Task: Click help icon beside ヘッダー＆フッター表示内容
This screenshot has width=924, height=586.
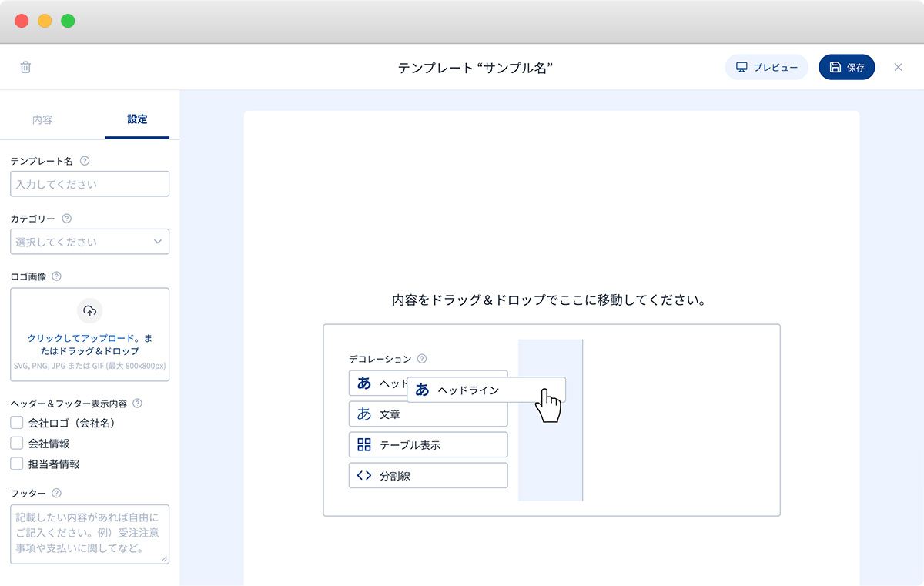Action: 137,403
